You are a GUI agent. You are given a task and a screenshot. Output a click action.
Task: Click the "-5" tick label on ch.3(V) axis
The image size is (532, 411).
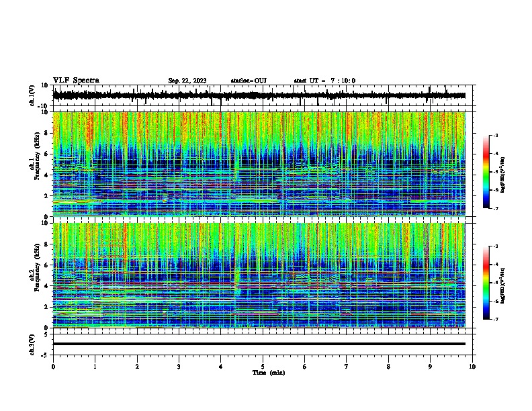[45, 355]
